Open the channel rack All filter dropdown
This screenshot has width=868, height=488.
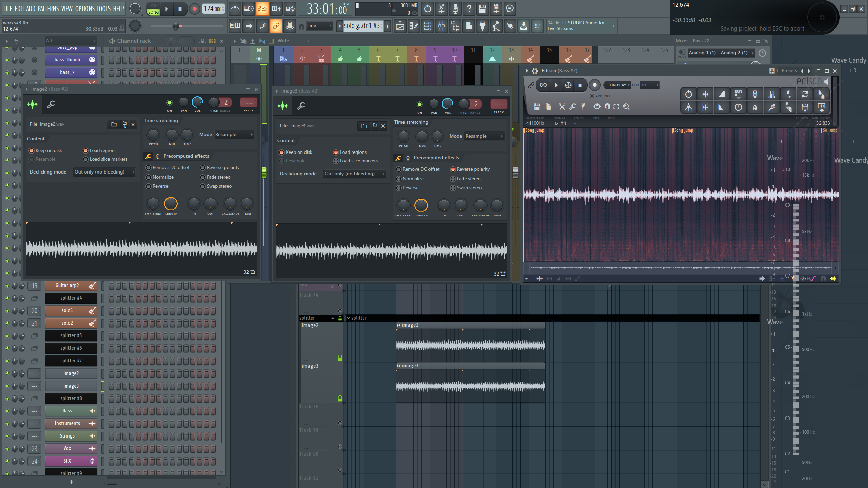tap(71, 41)
